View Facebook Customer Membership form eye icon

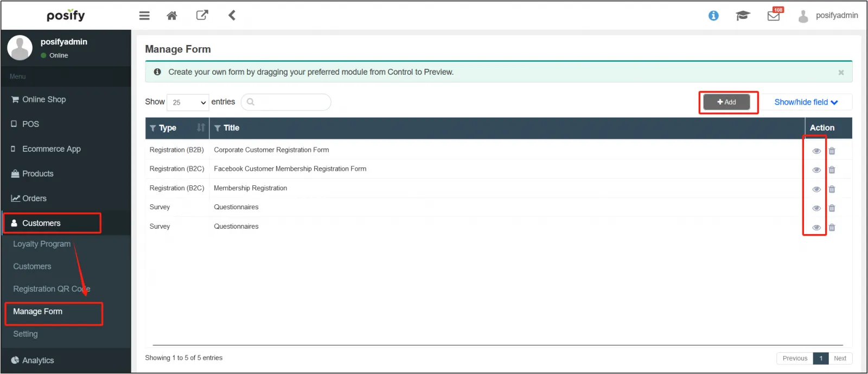tap(816, 170)
